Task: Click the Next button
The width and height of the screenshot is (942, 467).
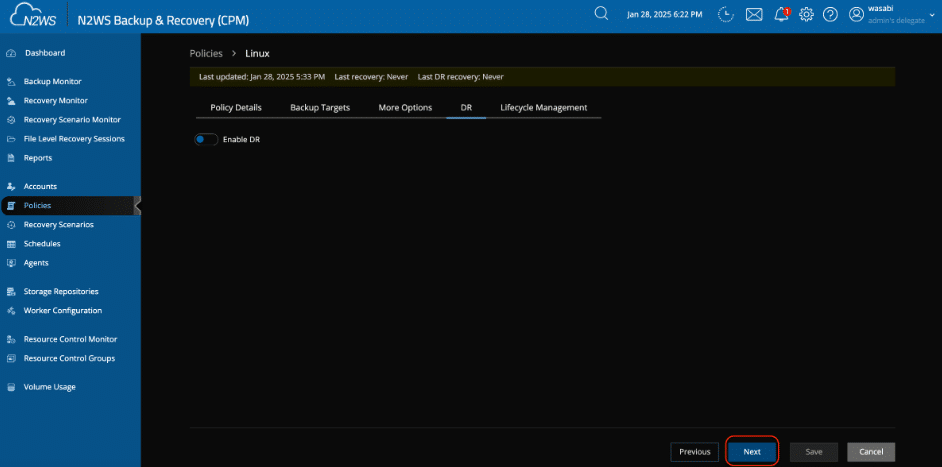Action: (x=752, y=452)
